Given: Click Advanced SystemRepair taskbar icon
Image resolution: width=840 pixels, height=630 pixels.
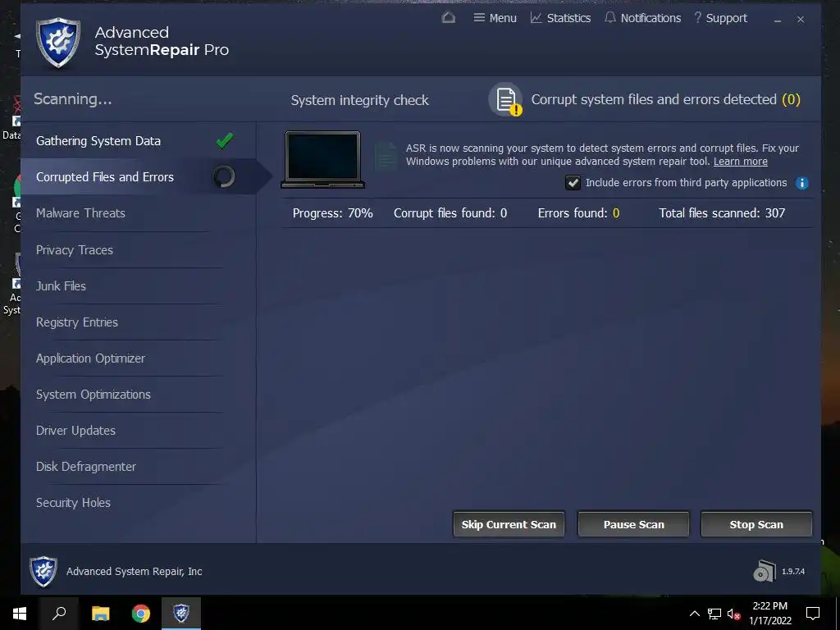Looking at the screenshot, I should coord(181,613).
